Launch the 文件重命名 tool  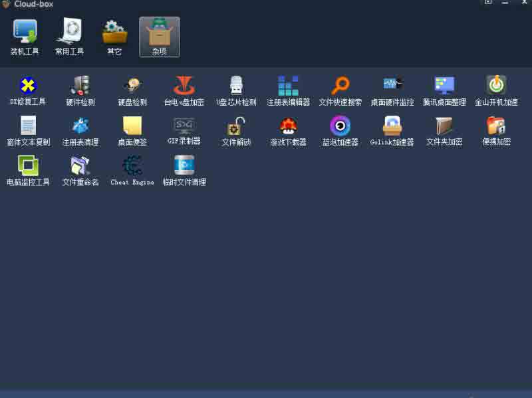80,171
